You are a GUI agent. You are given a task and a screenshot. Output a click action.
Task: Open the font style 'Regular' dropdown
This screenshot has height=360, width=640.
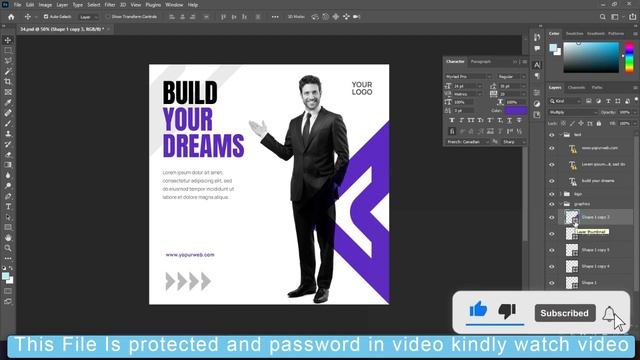[x=511, y=77]
